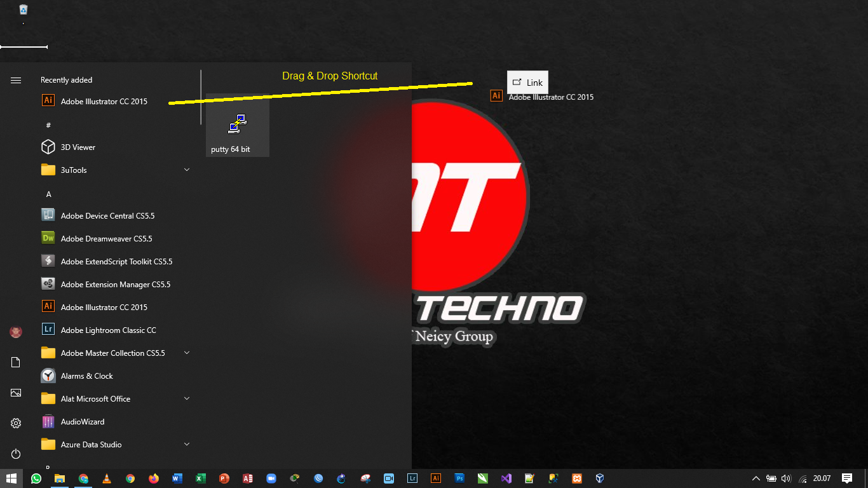The height and width of the screenshot is (488, 868).
Task: Open File Explorer from the taskbar
Action: [59, 478]
